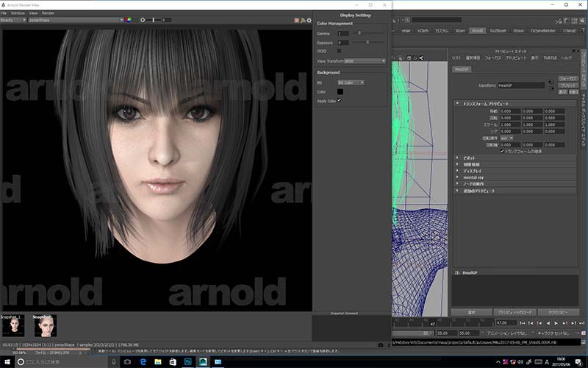Switch to the Shave shelf tab
Image resolution: width=588 pixels, height=368 pixels.
coord(518,31)
